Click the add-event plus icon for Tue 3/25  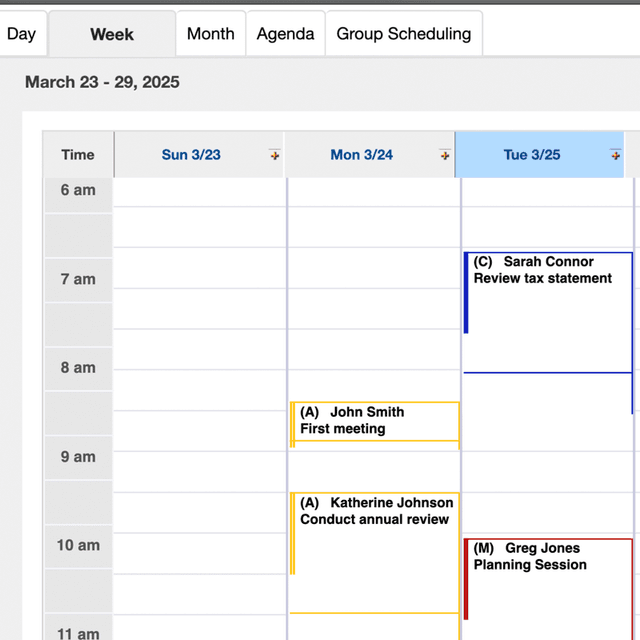(x=616, y=155)
